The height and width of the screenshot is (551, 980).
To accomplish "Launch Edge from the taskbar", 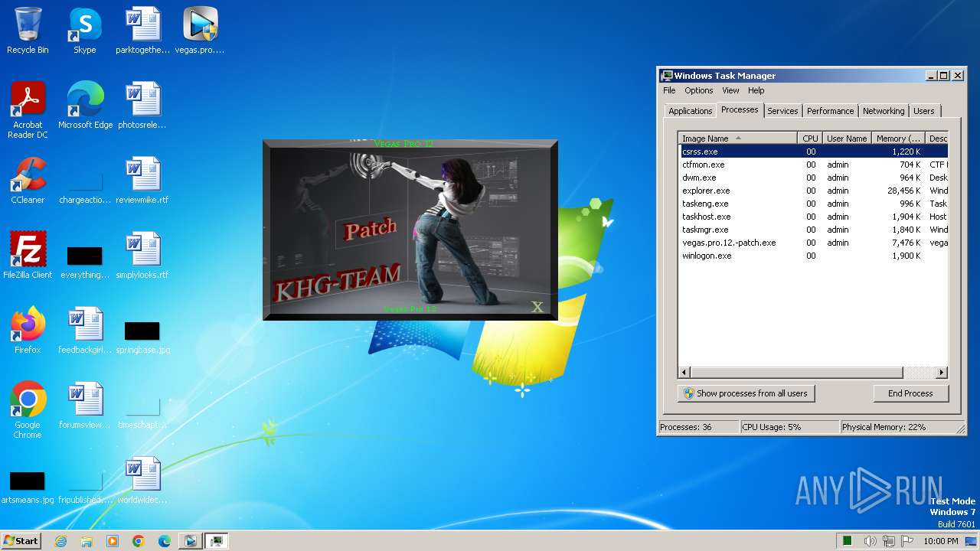I will coord(165,541).
